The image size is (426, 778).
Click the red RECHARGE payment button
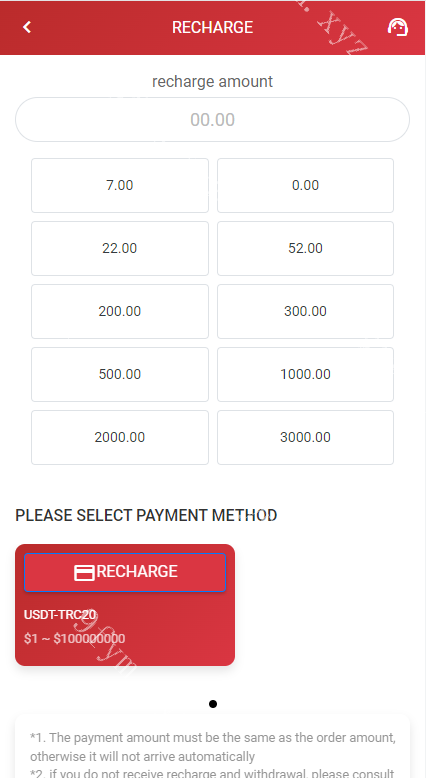tap(125, 573)
